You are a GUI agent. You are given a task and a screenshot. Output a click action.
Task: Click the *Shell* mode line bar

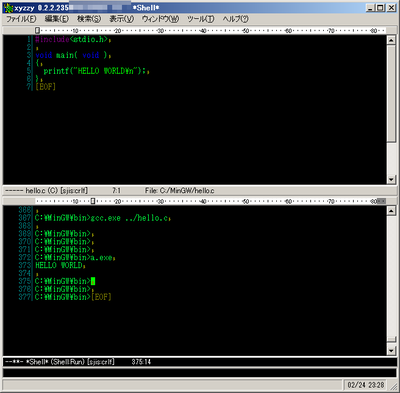coord(200,362)
